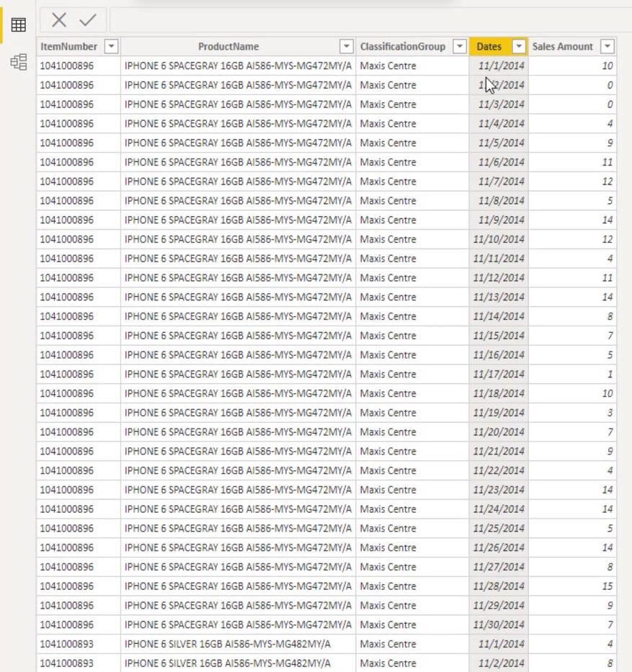This screenshot has height=672, width=632.
Task: Click the date cell 11/12/2014
Action: [499, 278]
